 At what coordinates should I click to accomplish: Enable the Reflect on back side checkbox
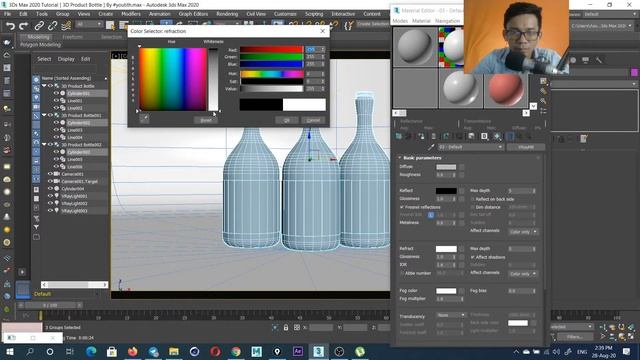(473, 199)
